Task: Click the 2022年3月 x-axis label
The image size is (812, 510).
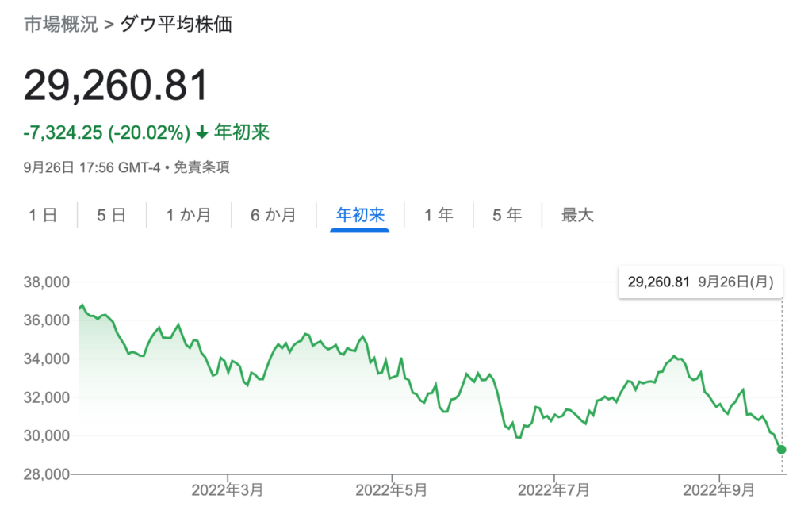Action: pos(228,490)
